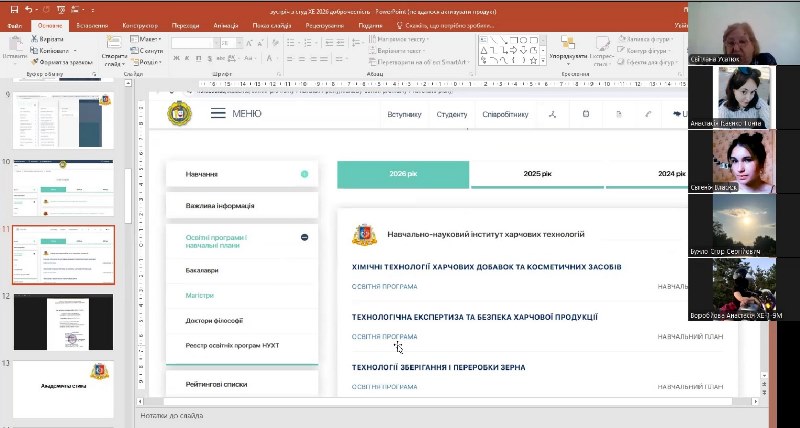Viewport: 800px width, 428px height.
Task: Click Створити слайд new slide button
Action: [x=114, y=52]
